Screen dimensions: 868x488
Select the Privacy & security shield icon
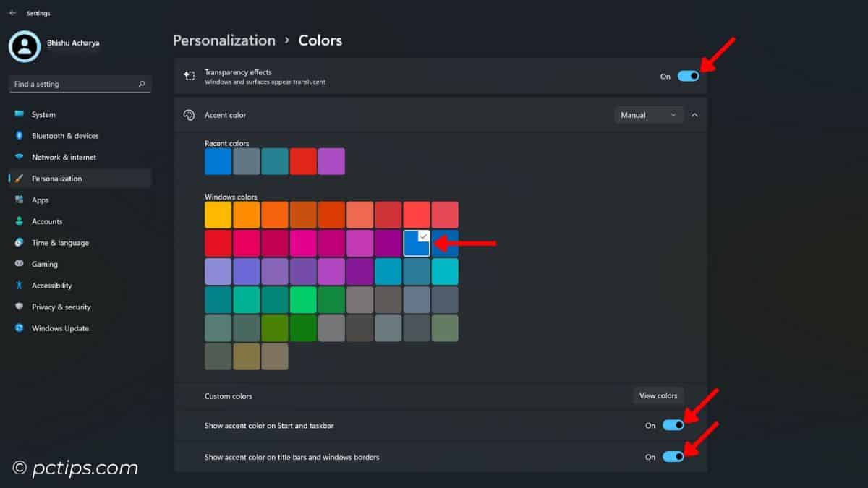coord(20,307)
